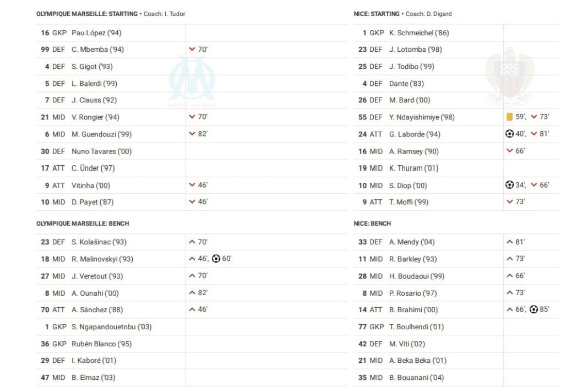Click the green sub-on arrow for A. Mendy
This screenshot has height=392, width=588.
(510, 242)
